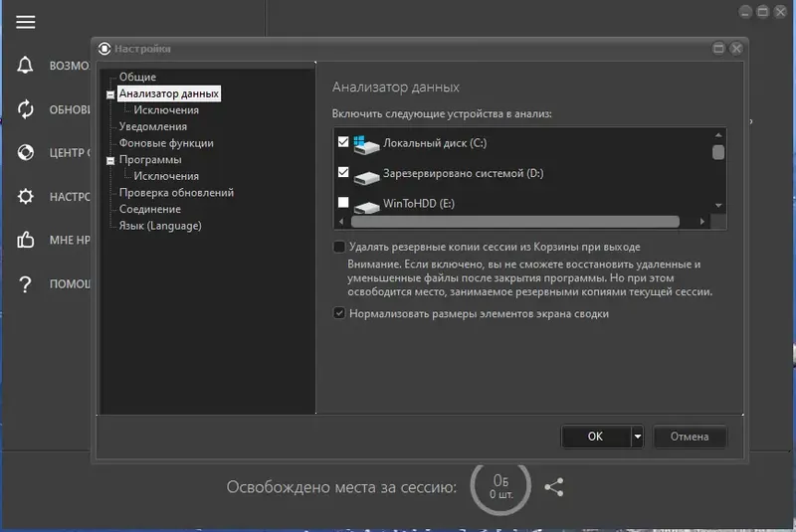796x532 pixels.
Task: Check the WinToHDD (E:) checkbox
Action: [x=343, y=202]
